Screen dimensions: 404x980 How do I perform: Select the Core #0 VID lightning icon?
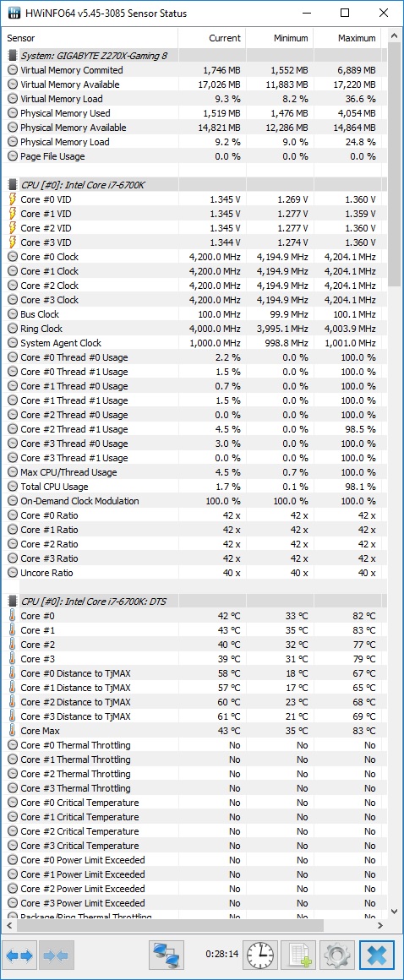point(13,199)
